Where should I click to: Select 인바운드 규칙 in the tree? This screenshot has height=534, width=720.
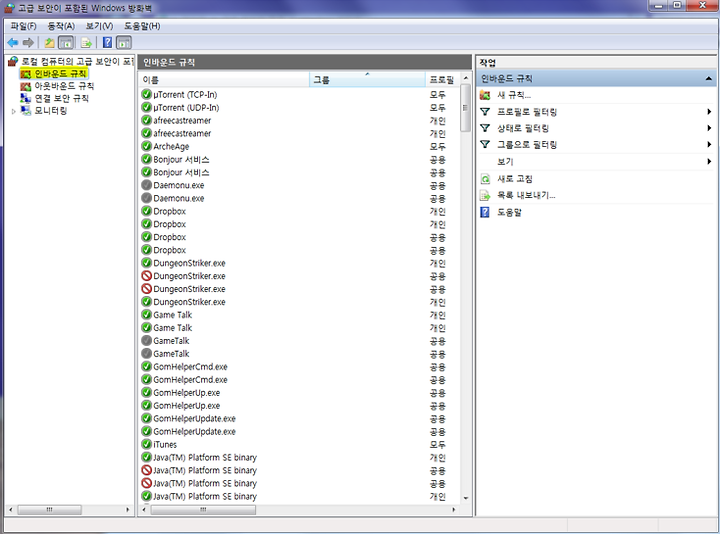60,73
